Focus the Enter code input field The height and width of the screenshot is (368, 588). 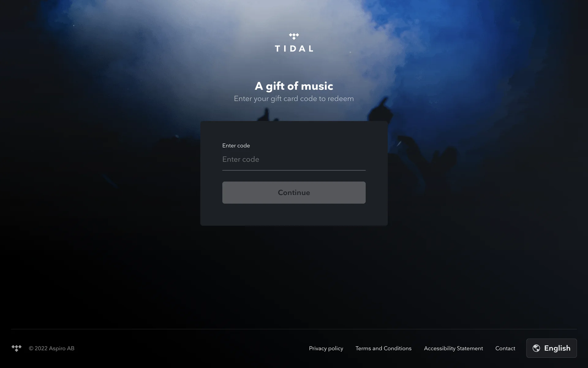point(294,159)
